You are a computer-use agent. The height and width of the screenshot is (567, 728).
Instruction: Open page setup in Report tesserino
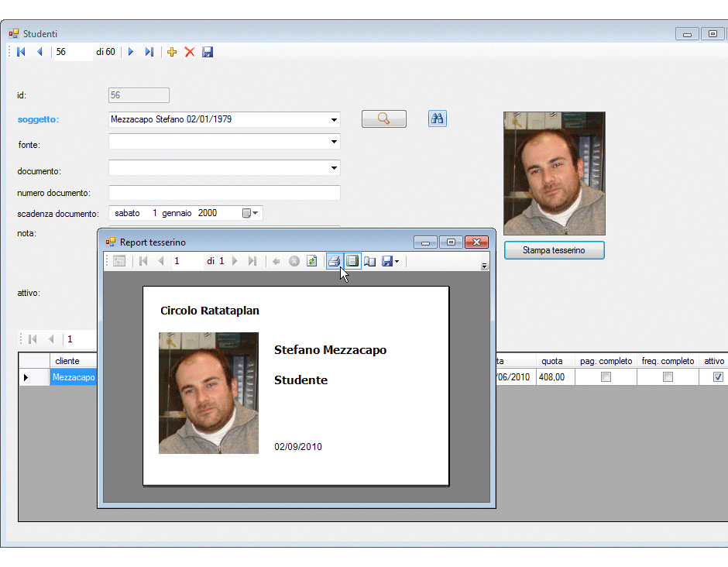coord(370,262)
